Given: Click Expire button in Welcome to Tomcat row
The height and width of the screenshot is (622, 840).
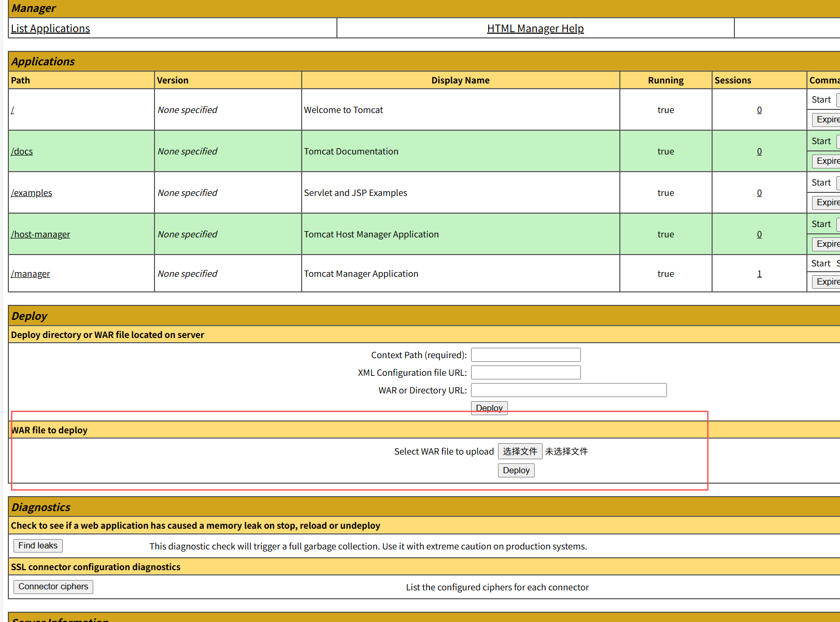Looking at the screenshot, I should (827, 120).
